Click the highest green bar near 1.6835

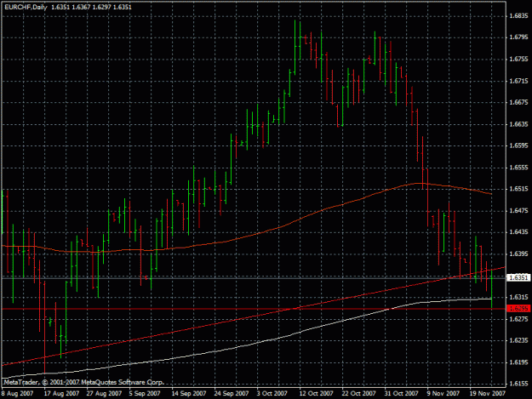295,48
